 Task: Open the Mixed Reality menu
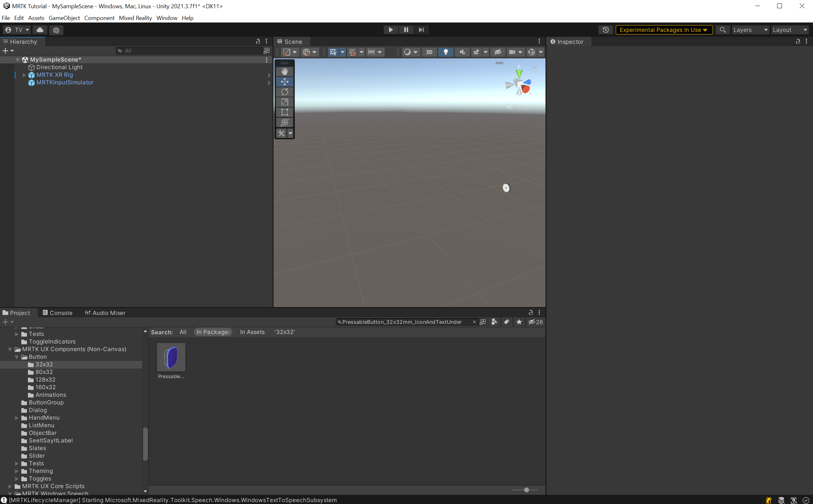(x=135, y=18)
